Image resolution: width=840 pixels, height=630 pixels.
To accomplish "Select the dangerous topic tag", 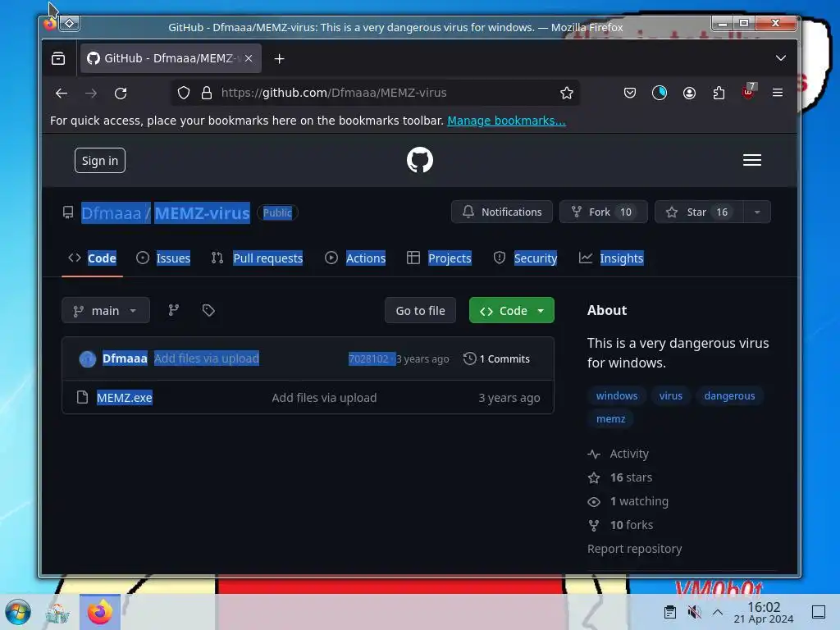I will click(729, 396).
